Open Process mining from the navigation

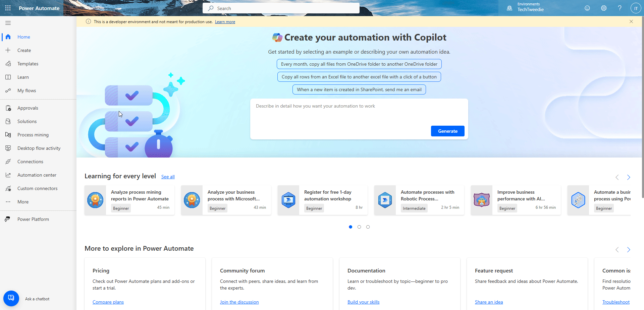pyautogui.click(x=33, y=134)
